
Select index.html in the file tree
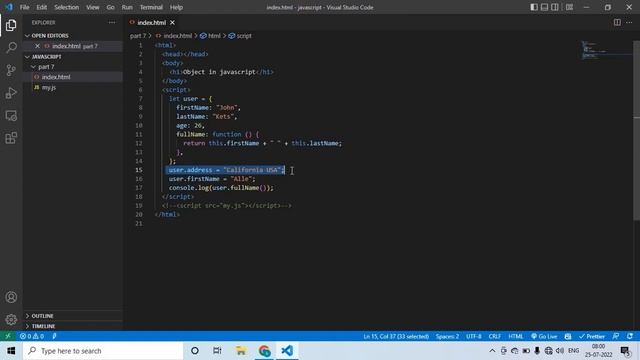pyautogui.click(x=73, y=77)
